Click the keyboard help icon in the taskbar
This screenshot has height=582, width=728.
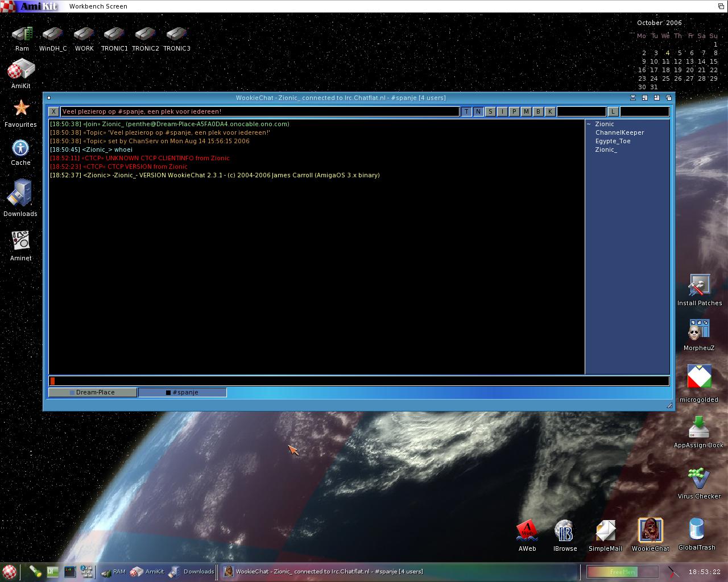click(87, 572)
